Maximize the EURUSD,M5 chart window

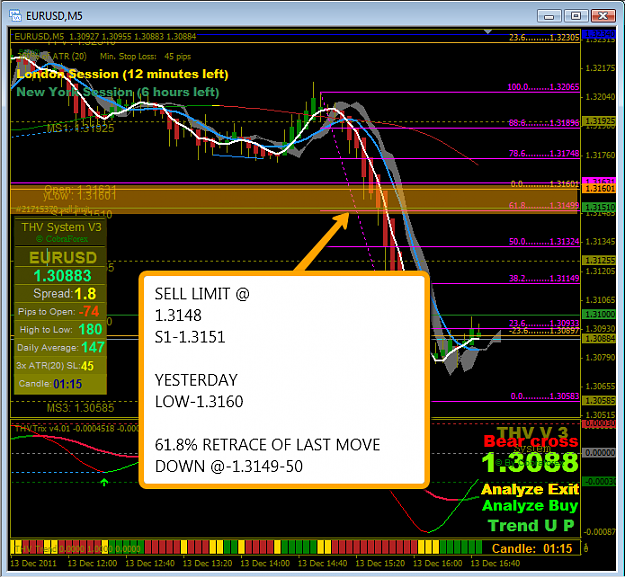coord(576,16)
